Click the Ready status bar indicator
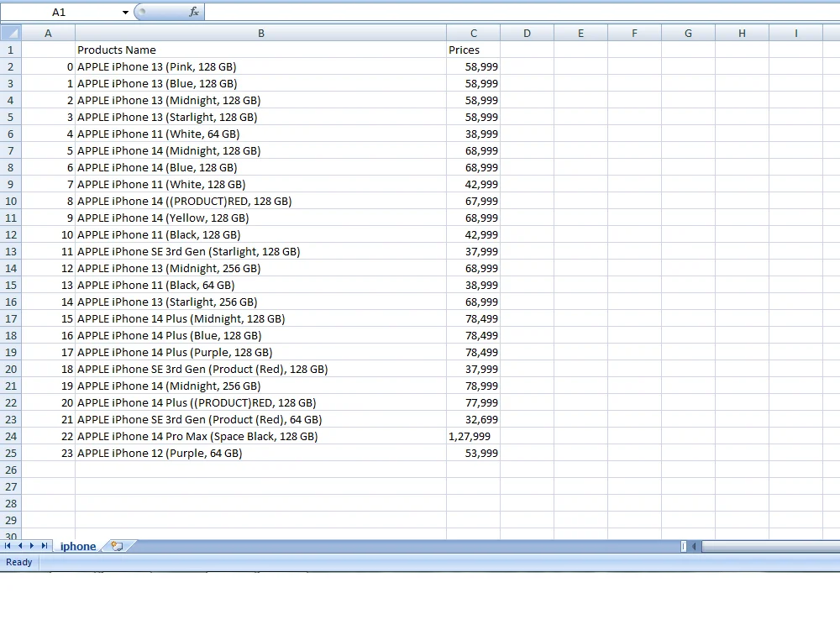The width and height of the screenshot is (840, 630). [x=19, y=562]
